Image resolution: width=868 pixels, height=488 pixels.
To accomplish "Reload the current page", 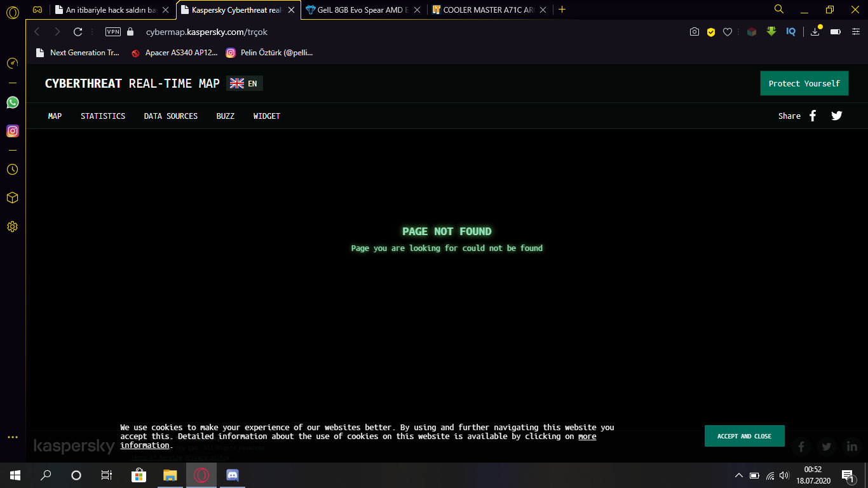I will 78,32.
